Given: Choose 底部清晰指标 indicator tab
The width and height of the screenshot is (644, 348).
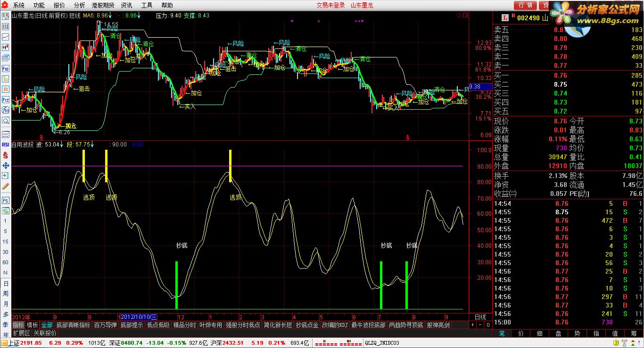Looking at the screenshot, I should (x=73, y=325).
